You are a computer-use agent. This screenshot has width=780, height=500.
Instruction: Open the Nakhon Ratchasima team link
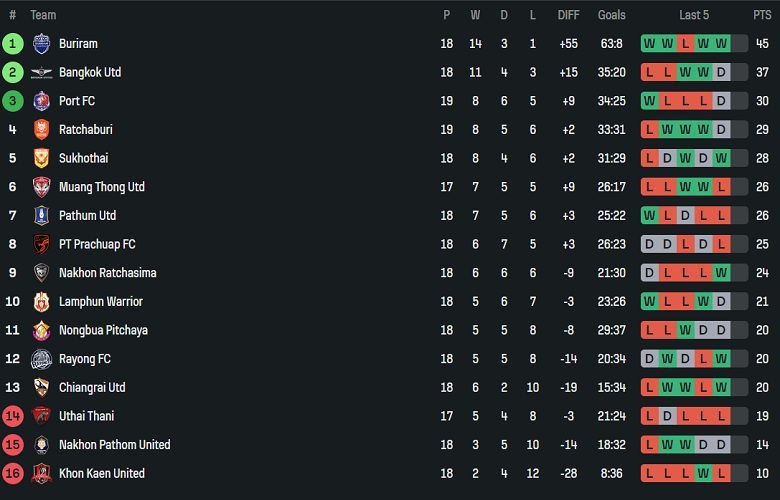point(107,273)
